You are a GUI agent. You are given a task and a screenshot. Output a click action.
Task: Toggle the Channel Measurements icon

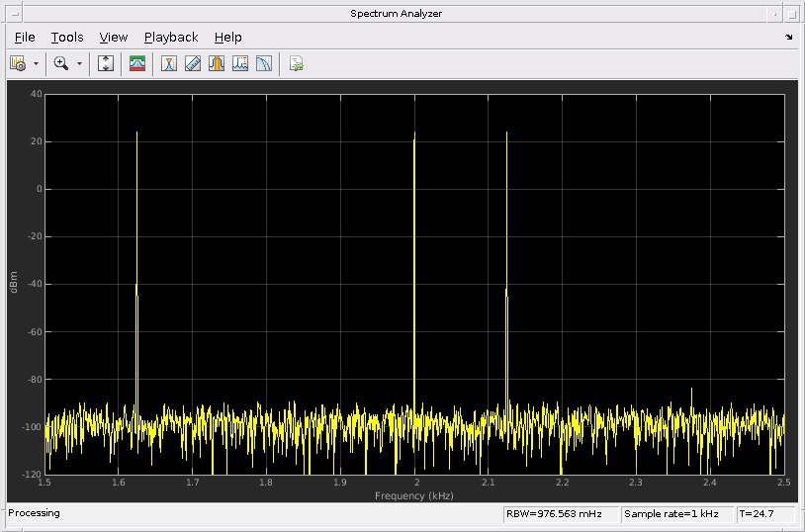click(217, 63)
